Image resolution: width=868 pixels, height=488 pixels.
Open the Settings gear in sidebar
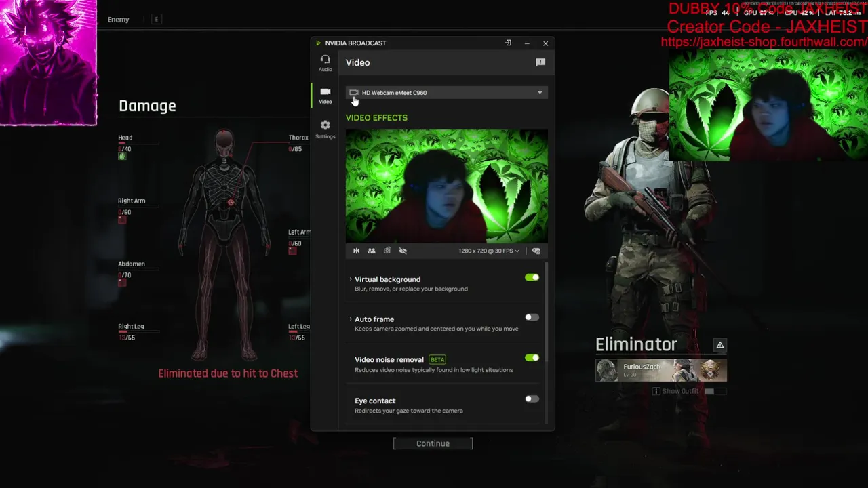[x=325, y=129]
